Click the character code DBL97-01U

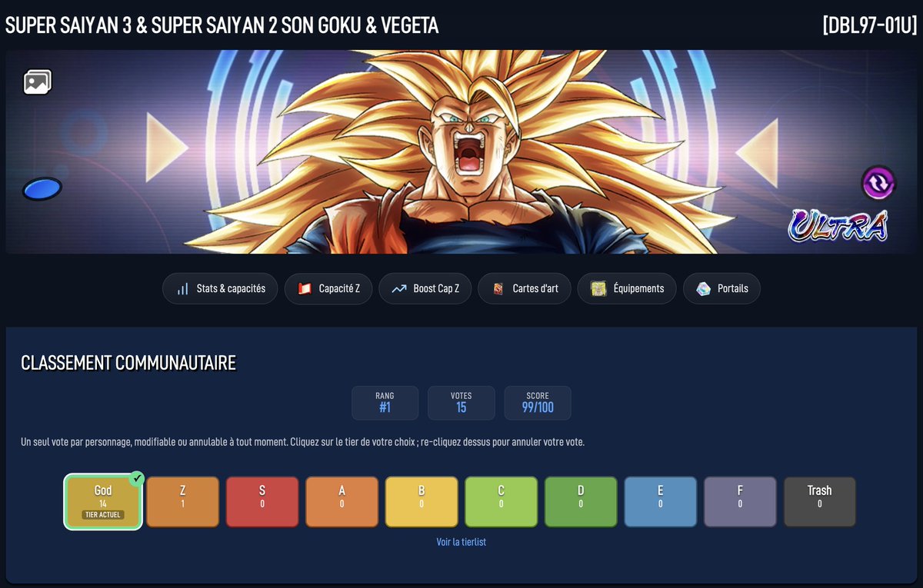point(869,25)
